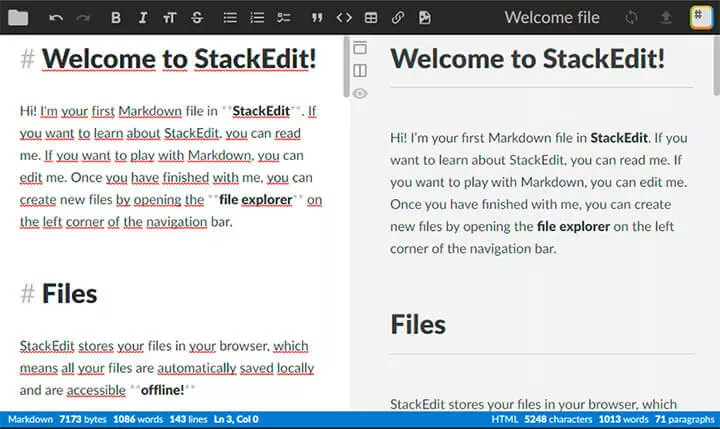The image size is (720, 429).
Task: Click the undo arrow
Action: pyautogui.click(x=56, y=18)
